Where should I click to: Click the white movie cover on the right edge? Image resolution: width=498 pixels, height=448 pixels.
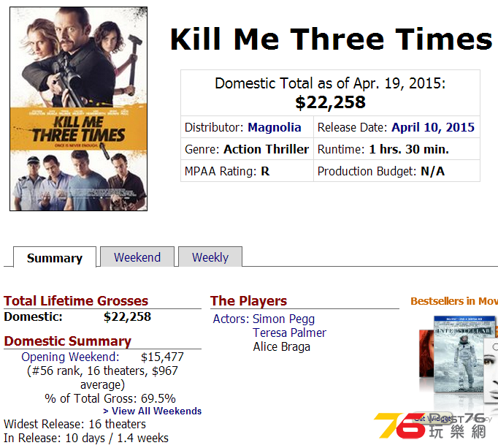[491, 371]
